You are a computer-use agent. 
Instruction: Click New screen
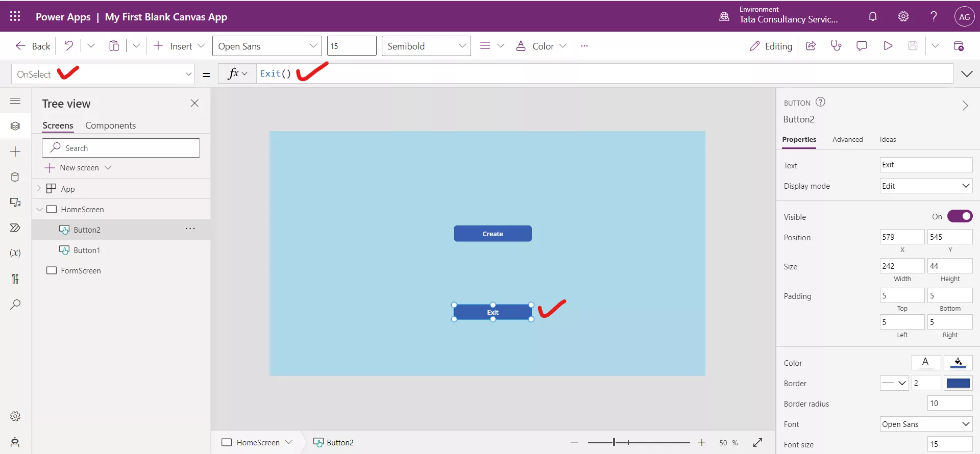(78, 167)
